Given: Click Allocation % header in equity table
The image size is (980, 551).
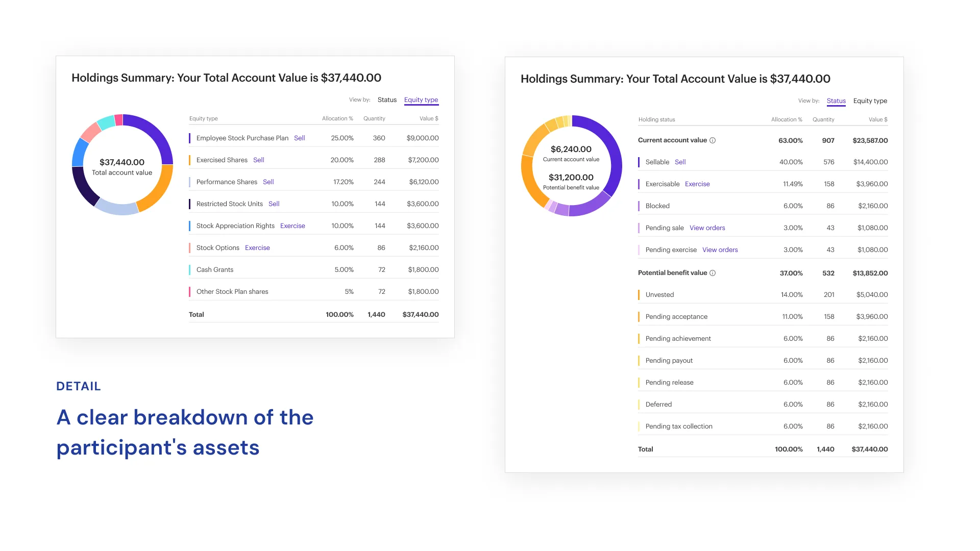Looking at the screenshot, I should point(337,119).
